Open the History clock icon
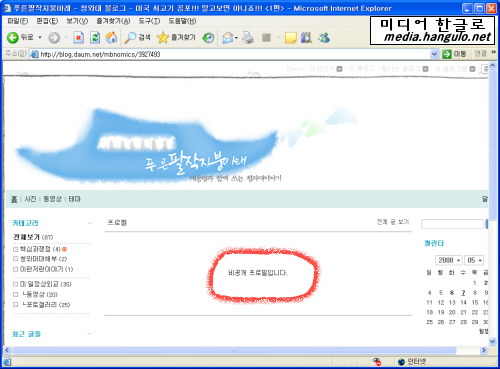 (x=209, y=38)
